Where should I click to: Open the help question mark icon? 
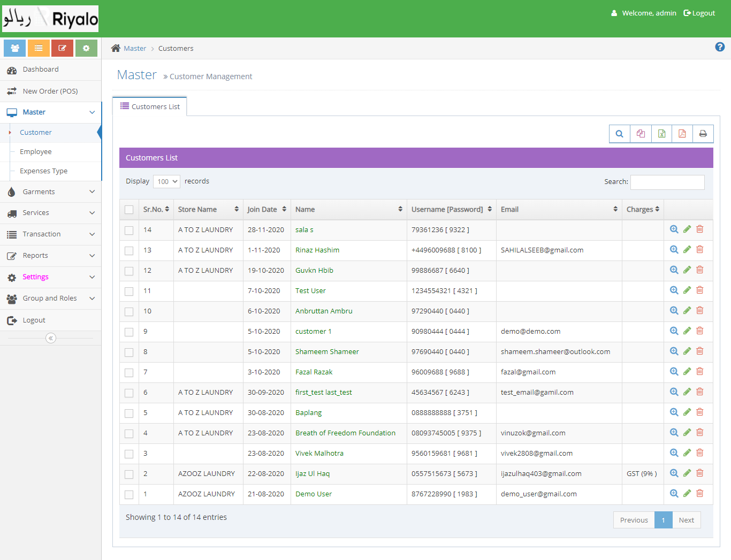pos(720,47)
